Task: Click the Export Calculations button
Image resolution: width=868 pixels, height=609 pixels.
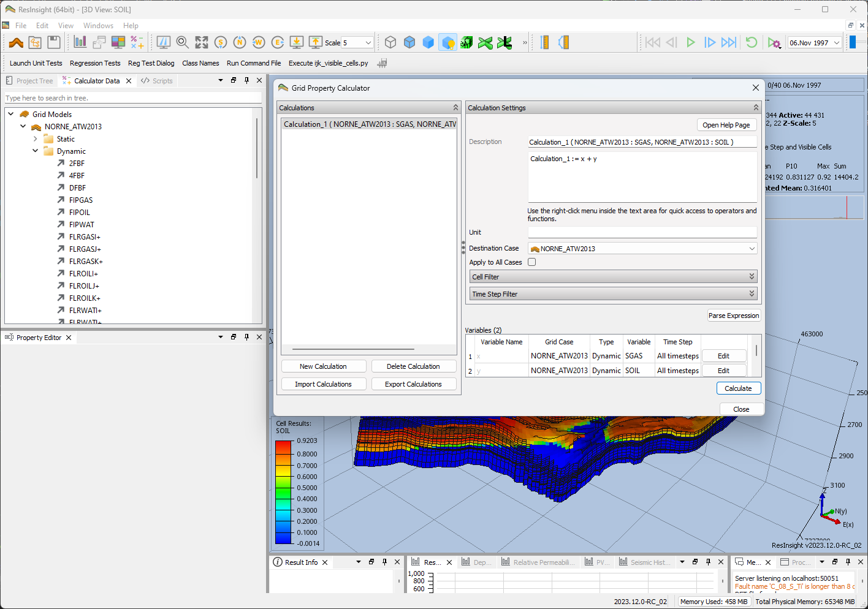Action: pyautogui.click(x=414, y=384)
